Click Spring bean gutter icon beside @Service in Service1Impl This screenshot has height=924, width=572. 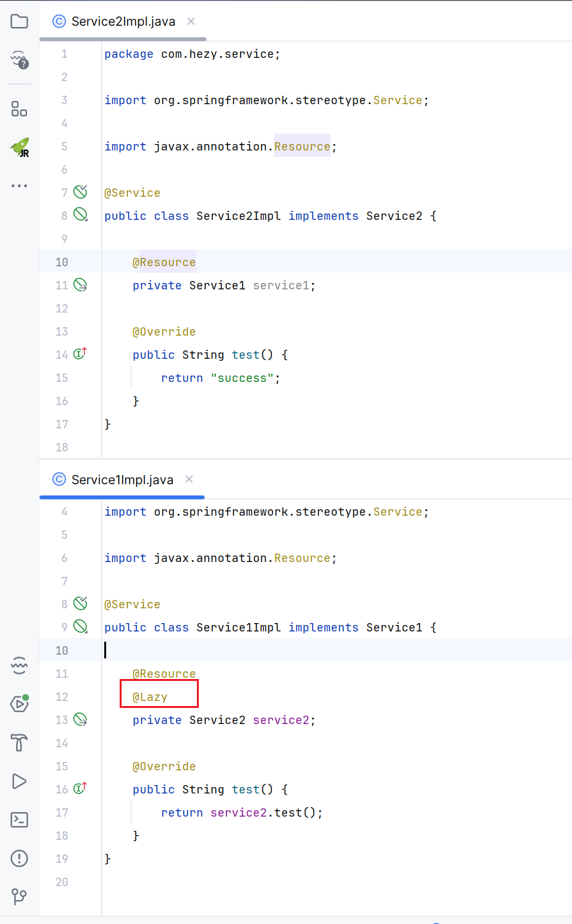(x=80, y=603)
